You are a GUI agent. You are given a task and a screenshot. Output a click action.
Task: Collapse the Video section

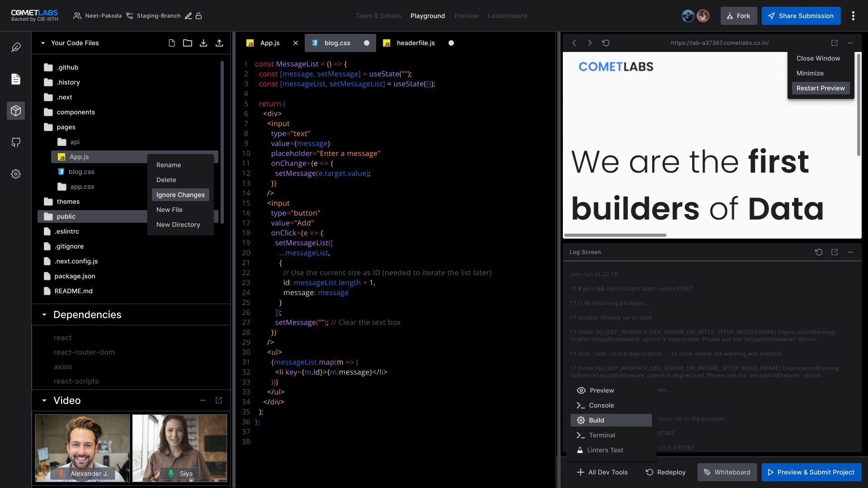pyautogui.click(x=44, y=400)
